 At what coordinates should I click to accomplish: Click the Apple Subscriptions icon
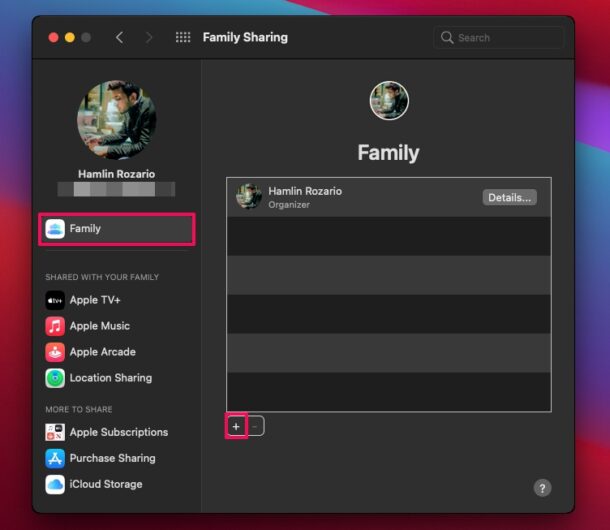55,432
